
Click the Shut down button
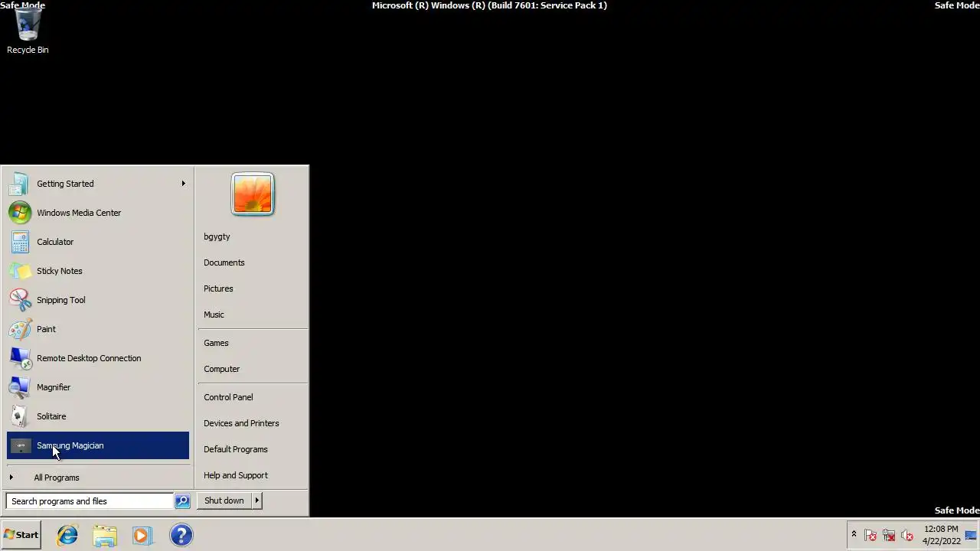point(224,500)
